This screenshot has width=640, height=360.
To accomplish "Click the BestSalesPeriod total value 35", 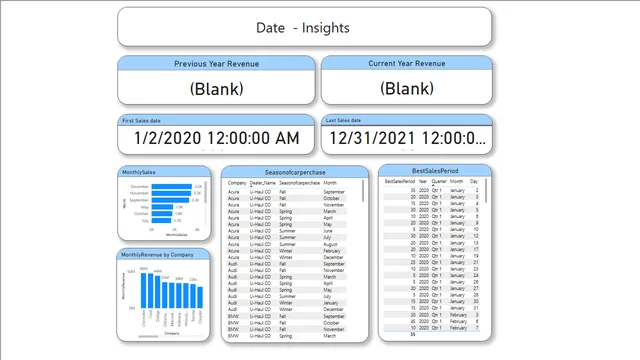I will 413,334.
